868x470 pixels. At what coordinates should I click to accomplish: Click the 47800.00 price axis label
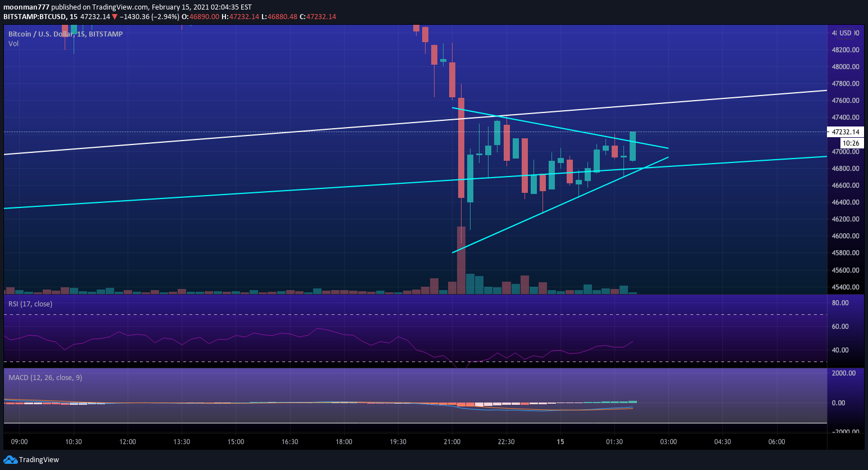coord(846,83)
